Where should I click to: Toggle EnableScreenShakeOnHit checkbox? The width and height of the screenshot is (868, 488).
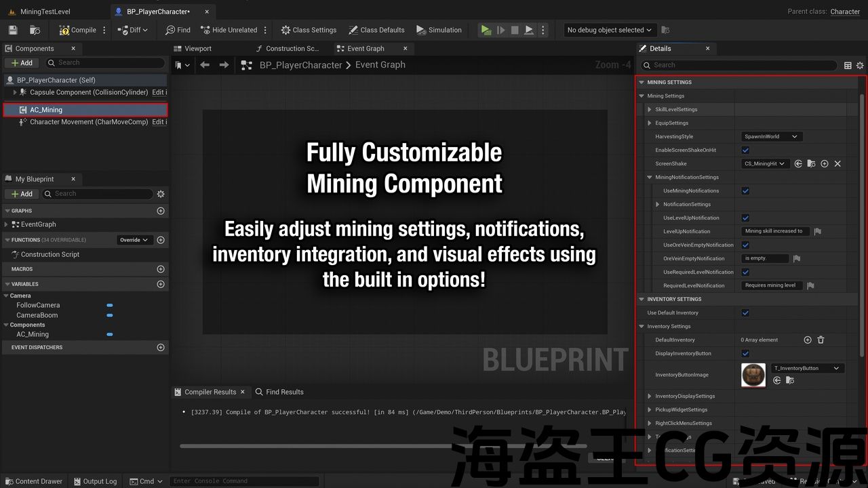[x=745, y=150]
